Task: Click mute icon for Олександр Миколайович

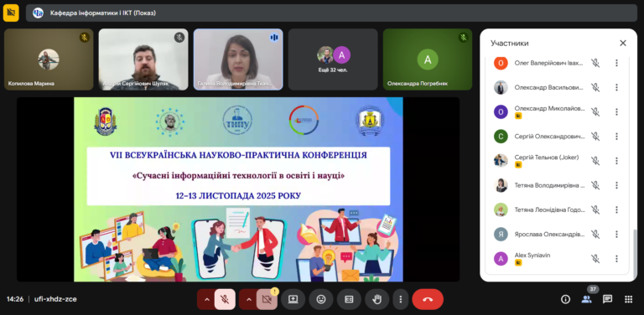Action: coord(595,112)
